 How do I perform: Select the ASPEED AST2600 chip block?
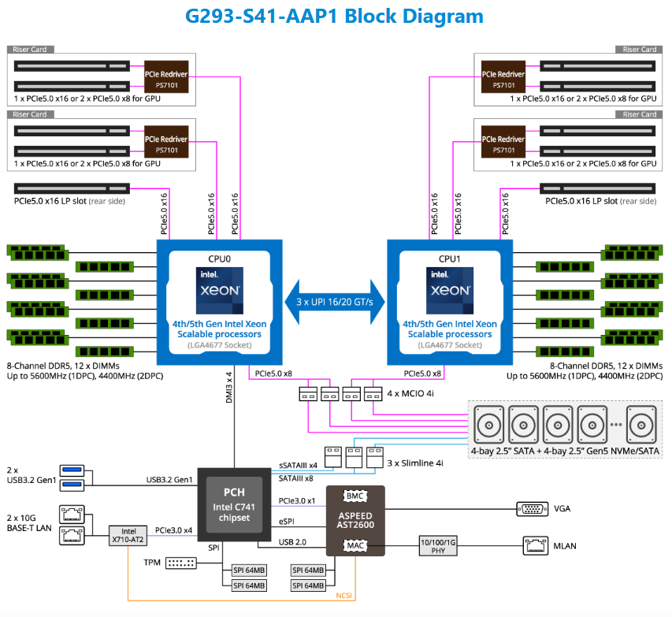[x=355, y=520]
